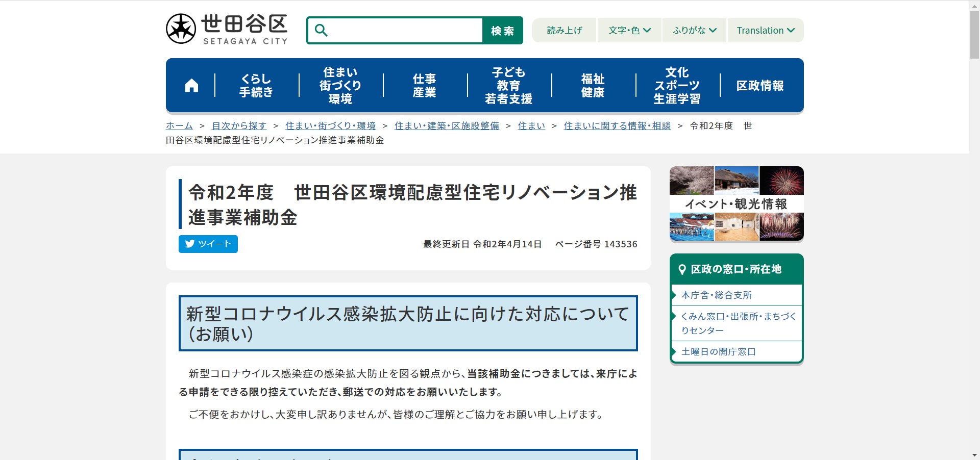The width and height of the screenshot is (980, 460).
Task: Click the thatched-roof house photo thumbnail
Action: point(737,181)
